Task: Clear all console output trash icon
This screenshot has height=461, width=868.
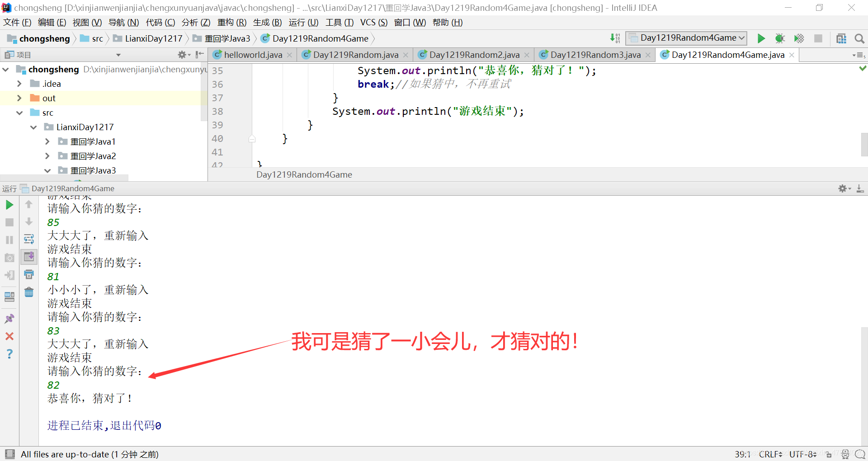Action: [28, 292]
